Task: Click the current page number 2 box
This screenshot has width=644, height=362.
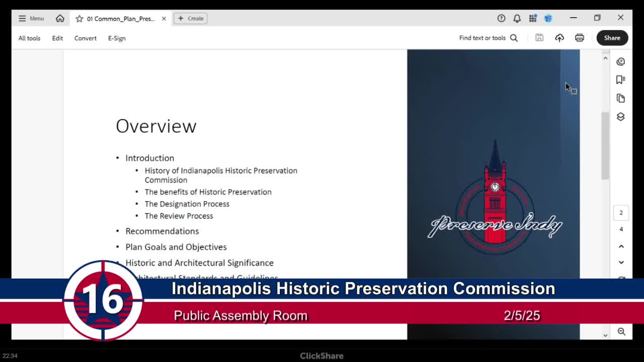Action: pos(621,213)
